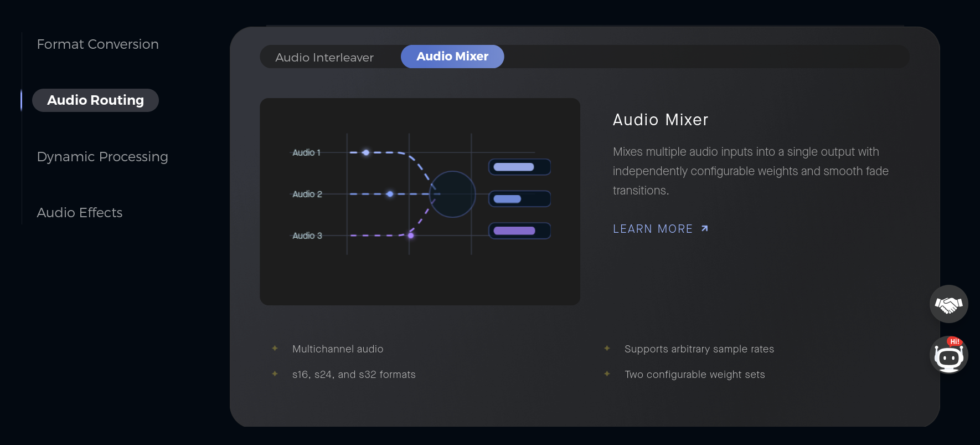Click the star bullet beside Supports arbitrary sample rates

pos(607,349)
